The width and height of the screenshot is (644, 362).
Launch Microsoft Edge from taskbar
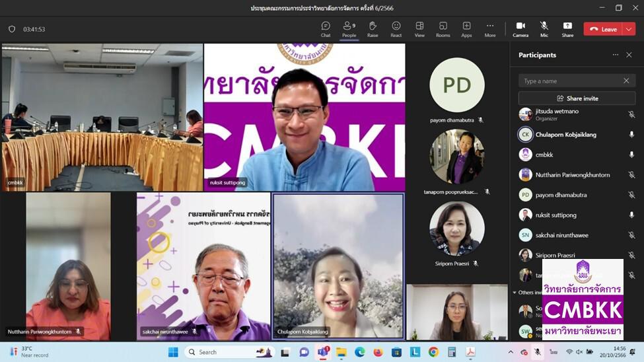tap(360, 352)
